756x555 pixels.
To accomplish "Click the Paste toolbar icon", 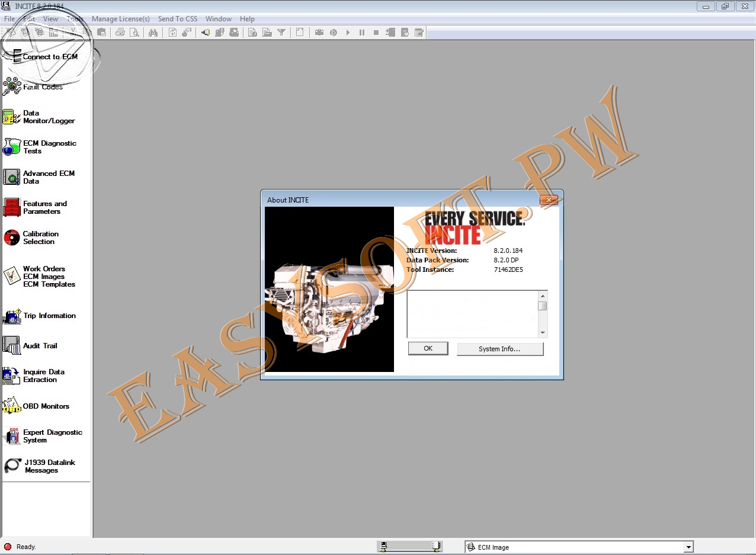I will (102, 33).
